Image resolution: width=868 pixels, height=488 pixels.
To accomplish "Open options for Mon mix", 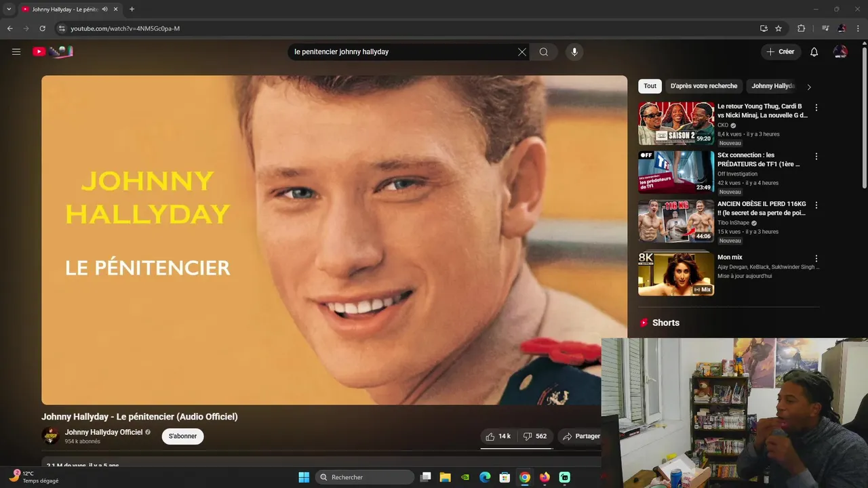I will [816, 258].
